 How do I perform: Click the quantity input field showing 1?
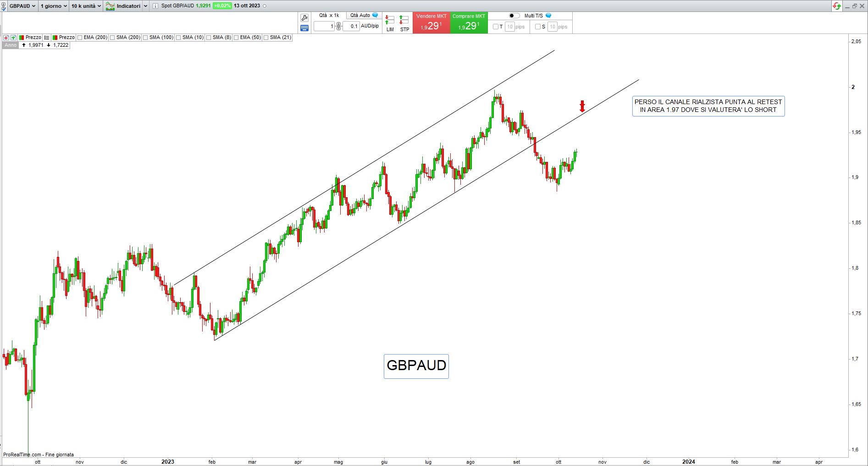(x=325, y=26)
